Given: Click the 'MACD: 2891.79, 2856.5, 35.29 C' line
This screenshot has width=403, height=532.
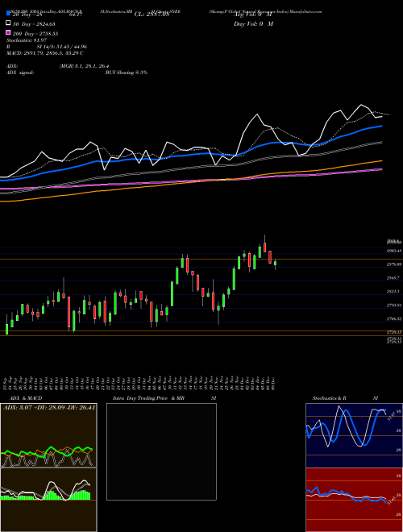Looking at the screenshot, I should point(45,53).
